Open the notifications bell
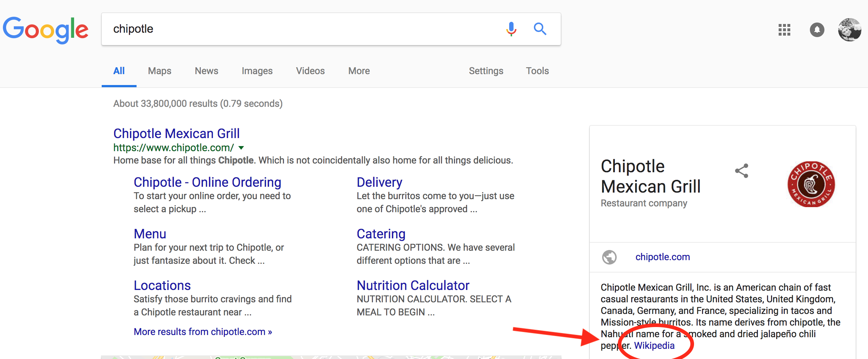868x359 pixels. [817, 29]
